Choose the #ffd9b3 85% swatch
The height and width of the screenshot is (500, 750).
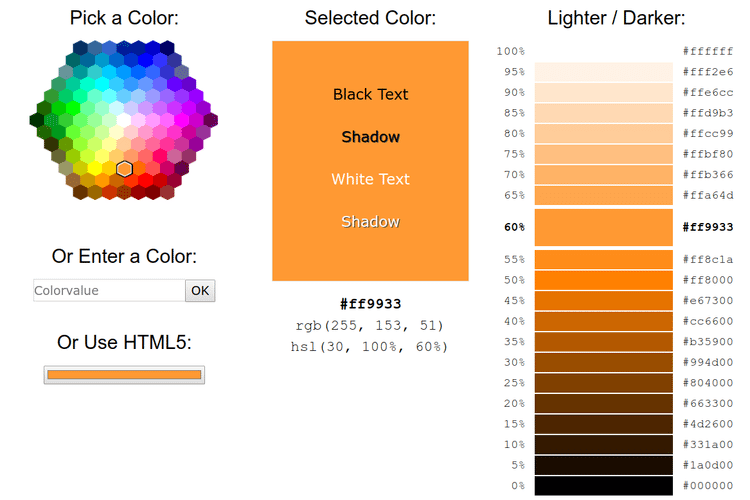pos(604,113)
